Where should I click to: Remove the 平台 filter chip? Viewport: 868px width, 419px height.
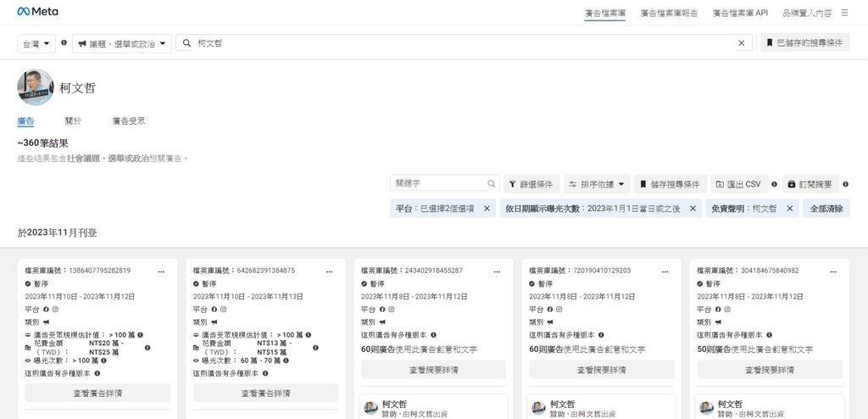487,209
